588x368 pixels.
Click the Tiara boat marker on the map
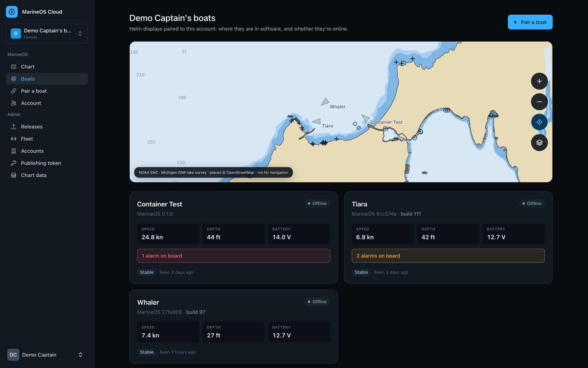[x=317, y=121]
